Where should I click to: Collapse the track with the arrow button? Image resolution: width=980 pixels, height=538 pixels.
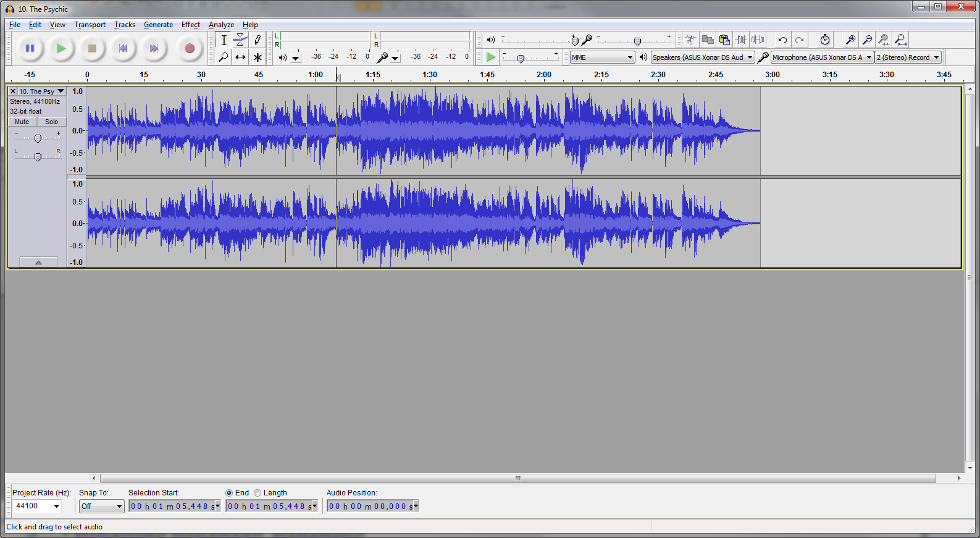pyautogui.click(x=38, y=262)
